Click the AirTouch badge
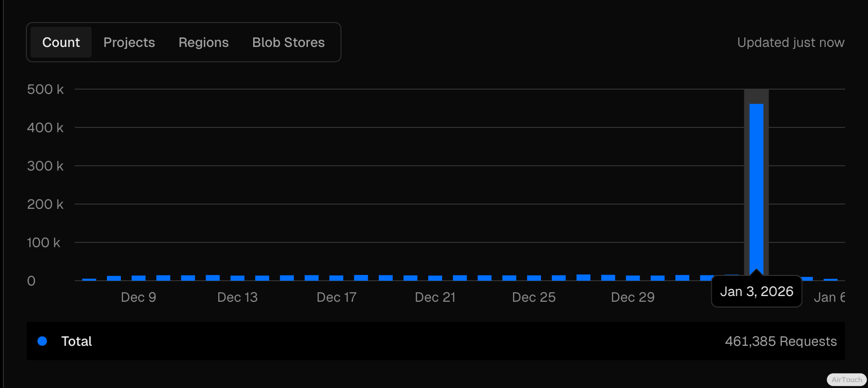The height and width of the screenshot is (388, 868). [846, 379]
